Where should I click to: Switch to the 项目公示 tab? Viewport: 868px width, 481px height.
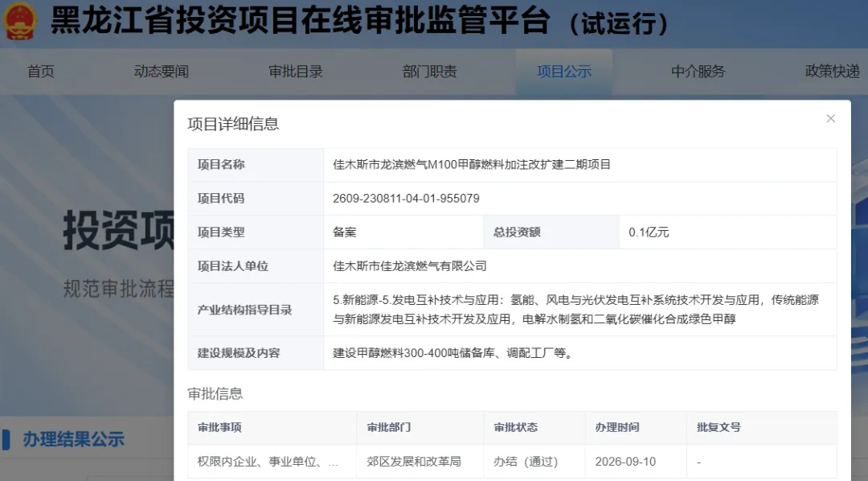click(x=564, y=72)
